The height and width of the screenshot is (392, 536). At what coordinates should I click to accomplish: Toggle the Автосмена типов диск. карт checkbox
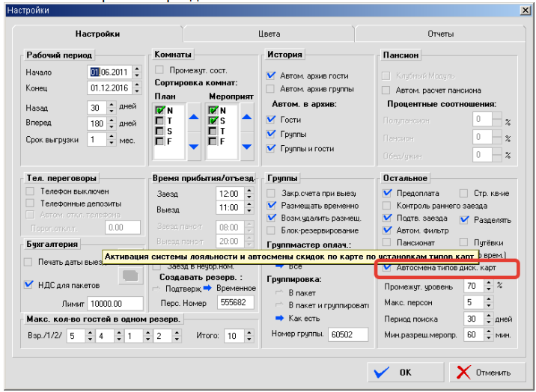coord(387,268)
